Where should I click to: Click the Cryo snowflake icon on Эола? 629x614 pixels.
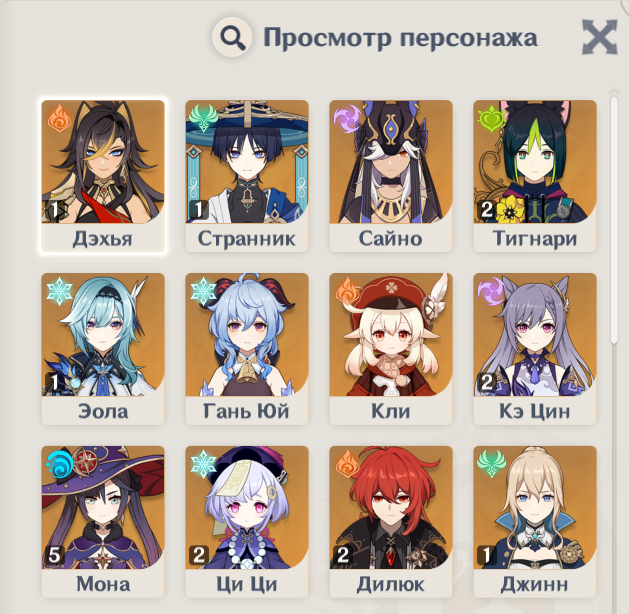(x=59, y=291)
